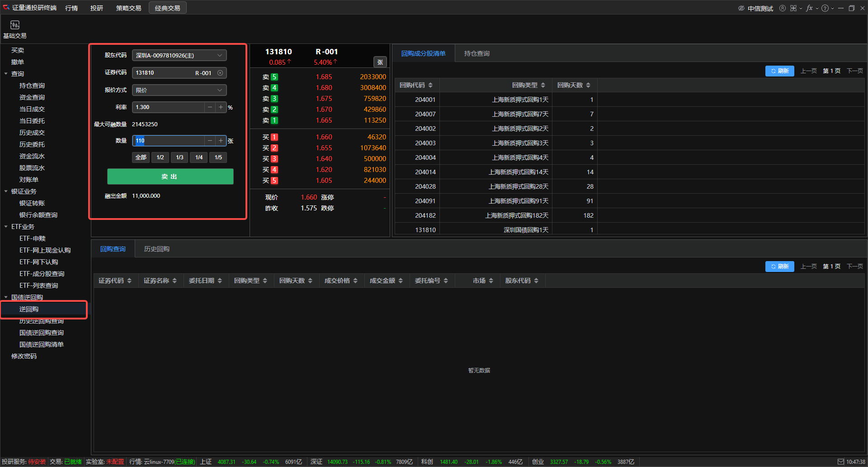
Task: Switch to the 持仓查询 tab
Action: 476,53
